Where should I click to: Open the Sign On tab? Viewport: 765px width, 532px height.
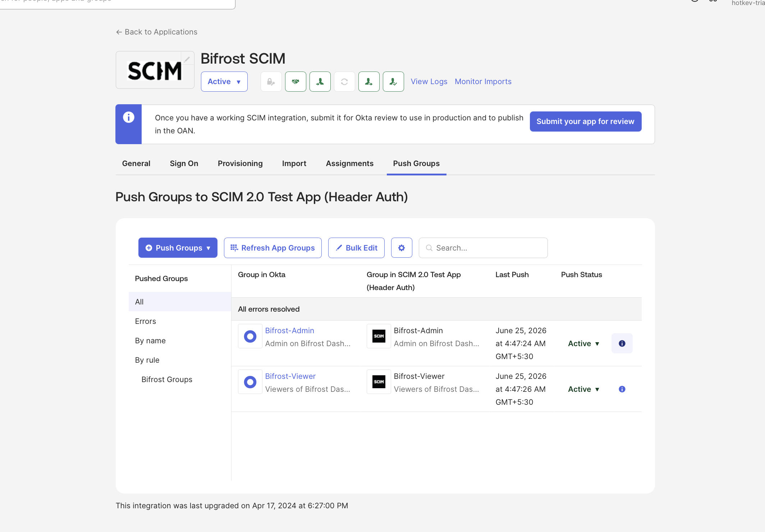point(184,164)
